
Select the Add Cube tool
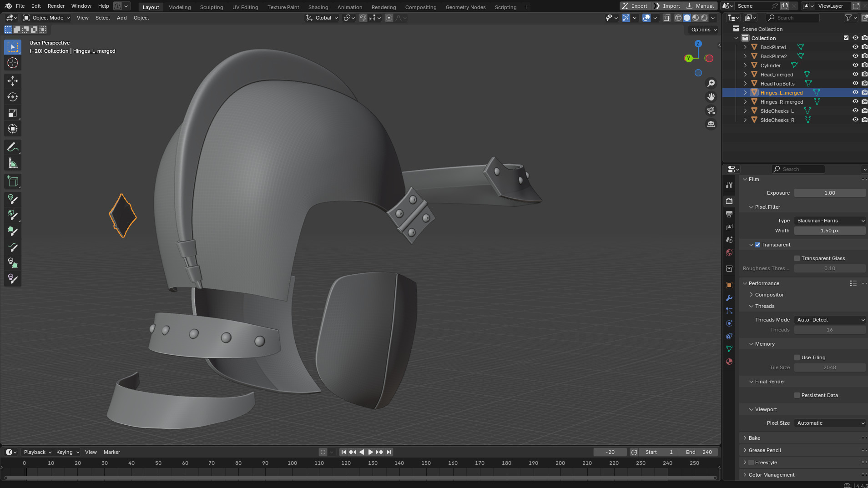tap(13, 181)
